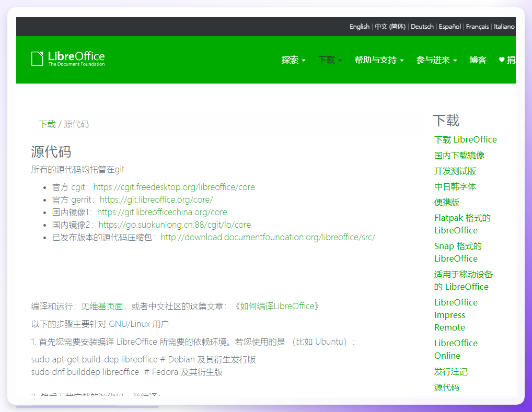Open the cgit.freedesktop.org core link
The width and height of the screenshot is (532, 412).
[174, 187]
